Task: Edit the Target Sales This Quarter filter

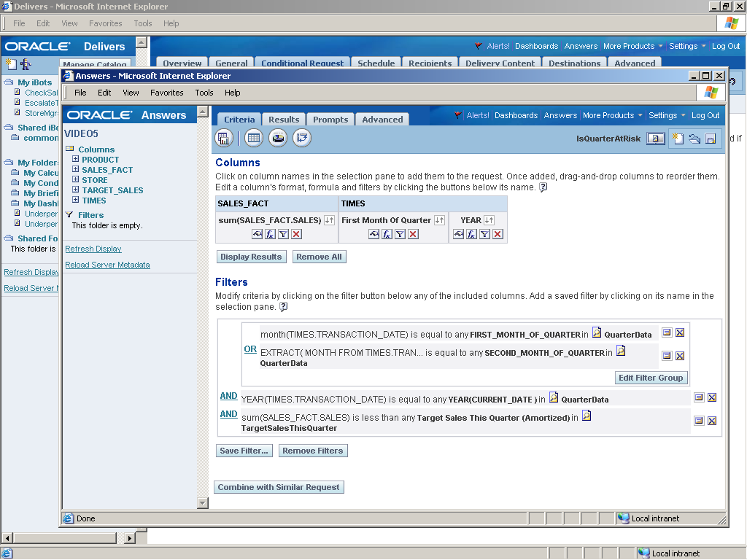Action: click(x=699, y=421)
